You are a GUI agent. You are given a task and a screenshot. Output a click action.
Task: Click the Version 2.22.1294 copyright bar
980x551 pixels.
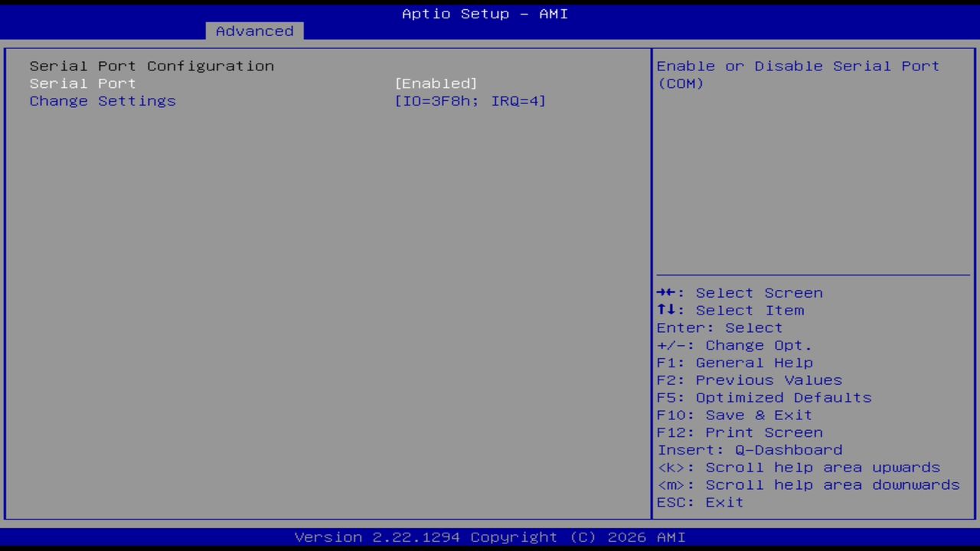pos(485,536)
